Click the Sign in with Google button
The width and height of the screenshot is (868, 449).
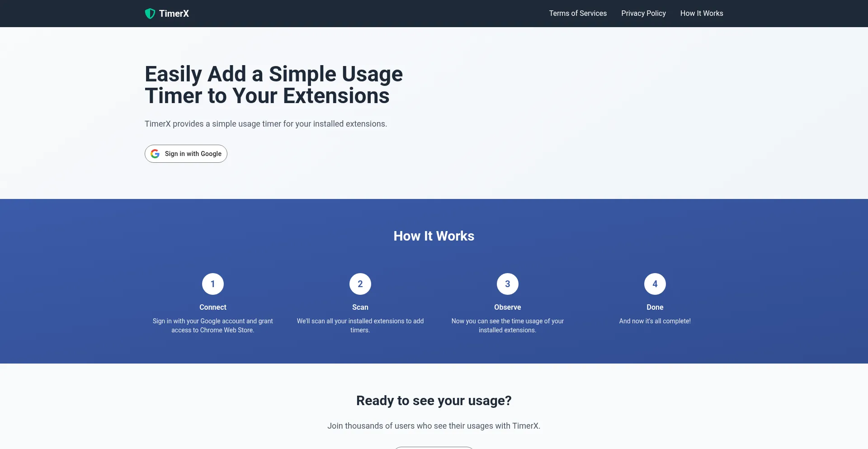click(186, 154)
